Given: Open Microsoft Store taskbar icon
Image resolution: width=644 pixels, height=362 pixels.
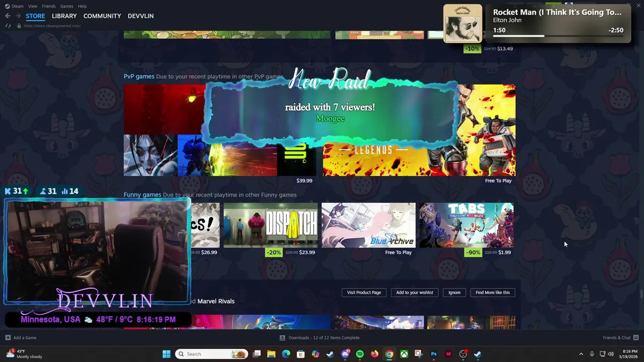Looking at the screenshot, I should coord(300,354).
